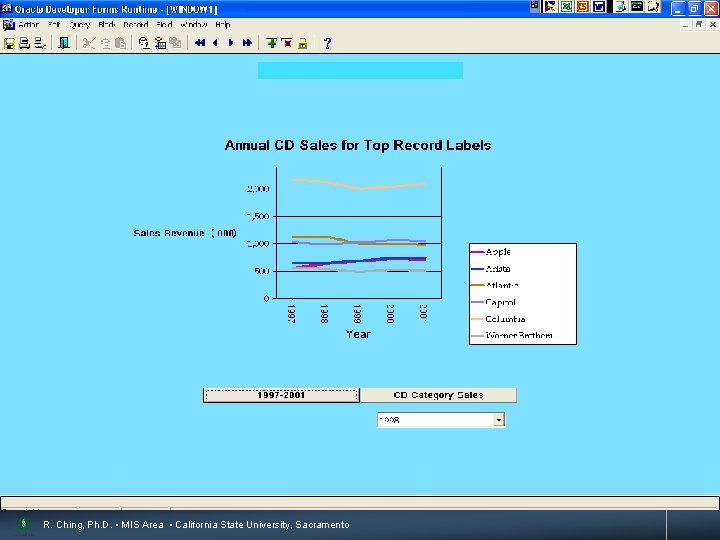720x540 pixels.
Task: Click the 500 y-axis tick label
Action: (261, 271)
